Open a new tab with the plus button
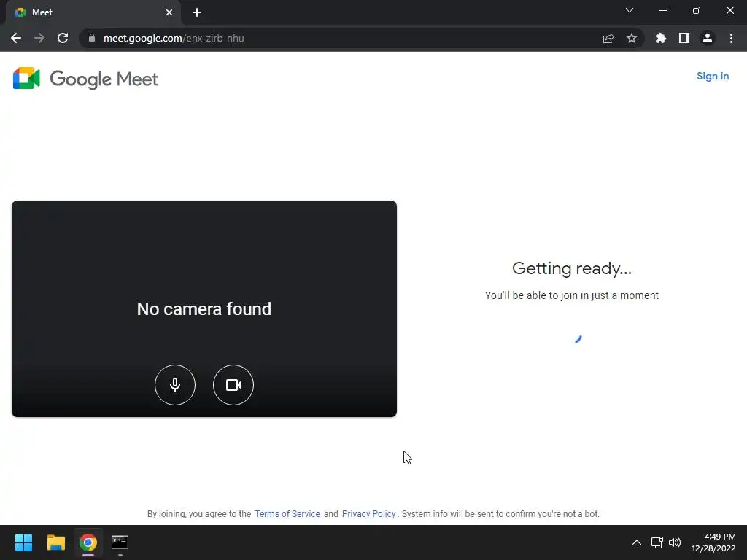The width and height of the screenshot is (747, 560). coord(197,12)
